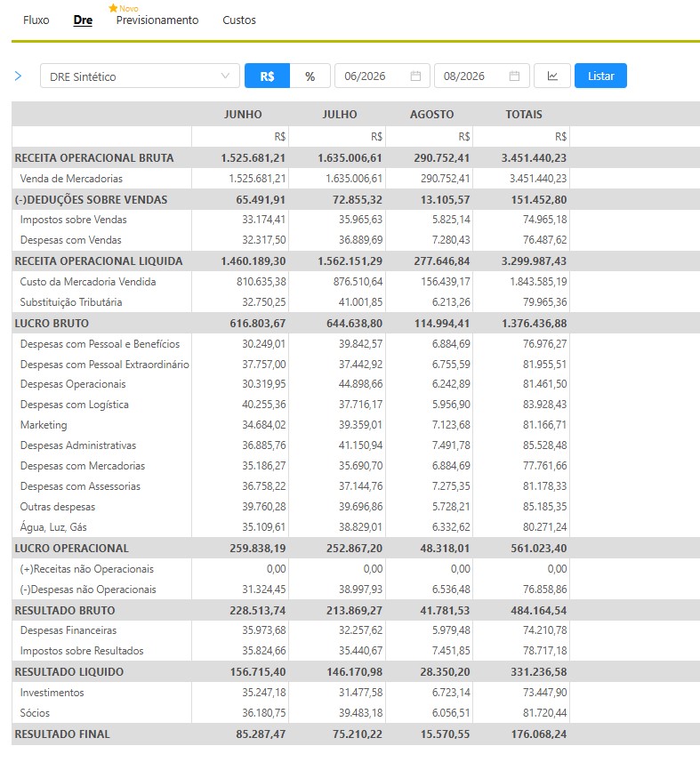Select the Despesas Operacionais row label
The width and height of the screenshot is (700, 762).
click(x=73, y=384)
